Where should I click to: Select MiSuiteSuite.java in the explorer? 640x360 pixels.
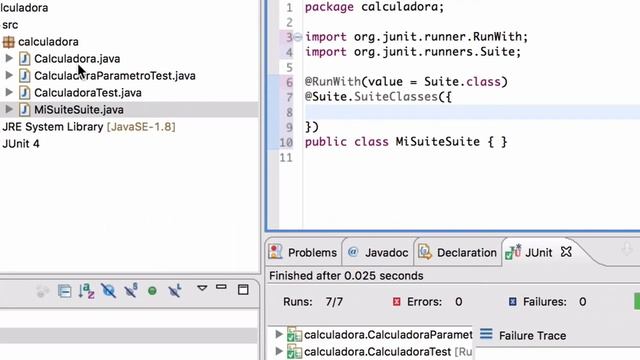(x=79, y=110)
